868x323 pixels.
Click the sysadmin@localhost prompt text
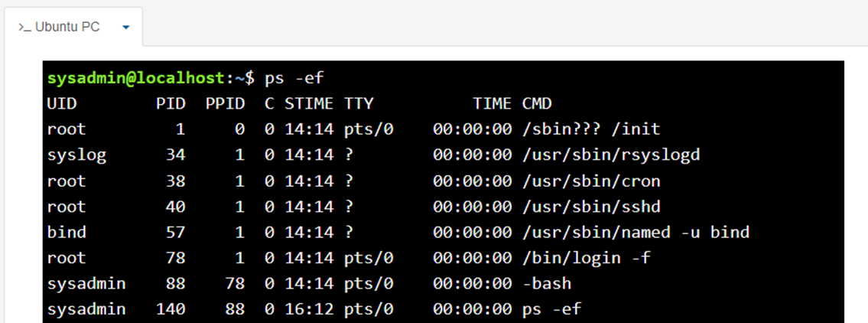tap(136, 78)
